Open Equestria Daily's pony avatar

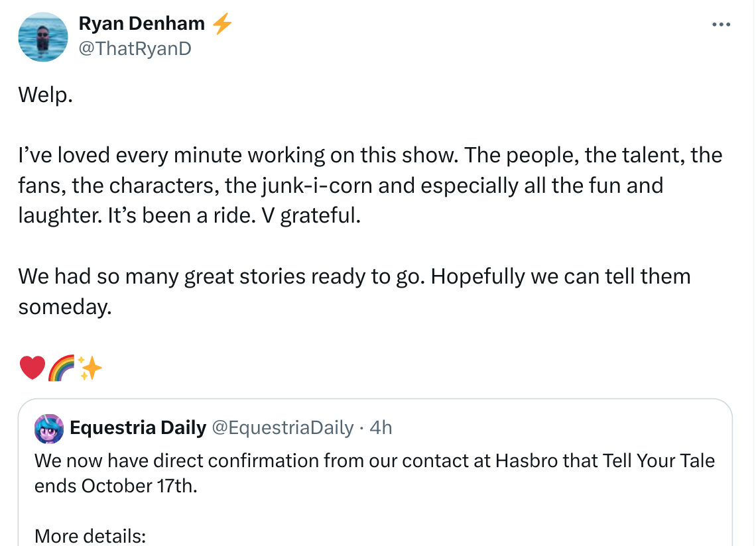coord(49,429)
